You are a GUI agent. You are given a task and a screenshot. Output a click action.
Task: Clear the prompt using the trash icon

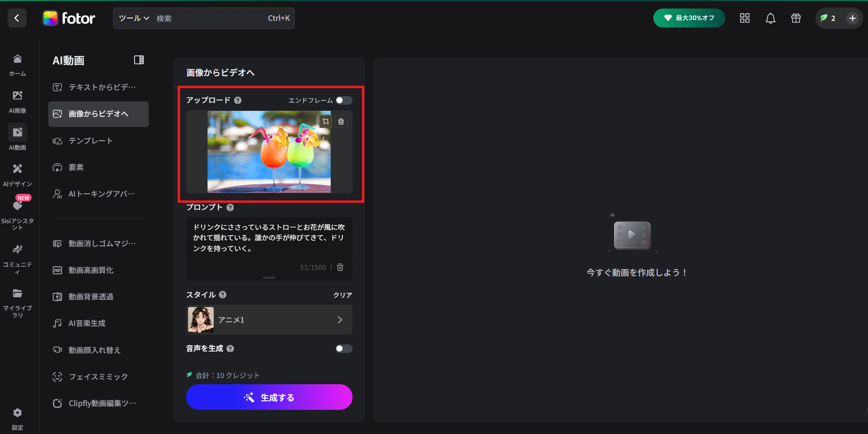pyautogui.click(x=340, y=267)
